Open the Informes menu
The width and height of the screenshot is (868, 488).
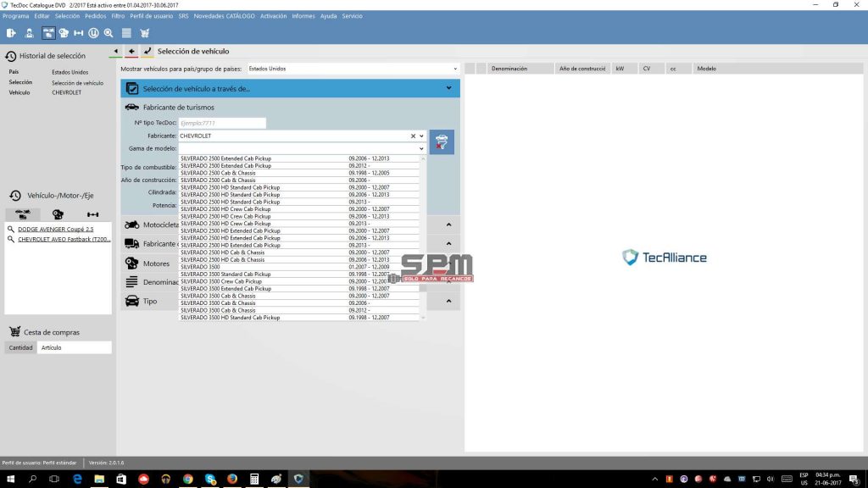[303, 16]
